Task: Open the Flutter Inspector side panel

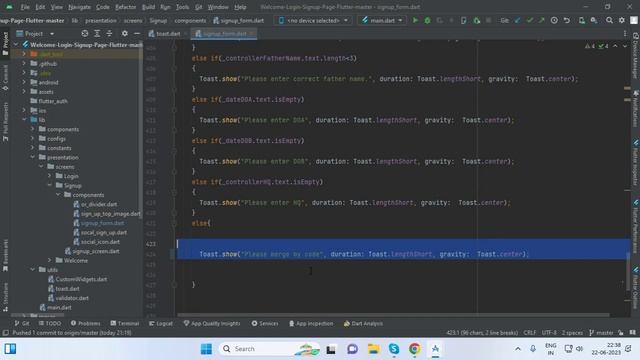Action: (x=636, y=163)
